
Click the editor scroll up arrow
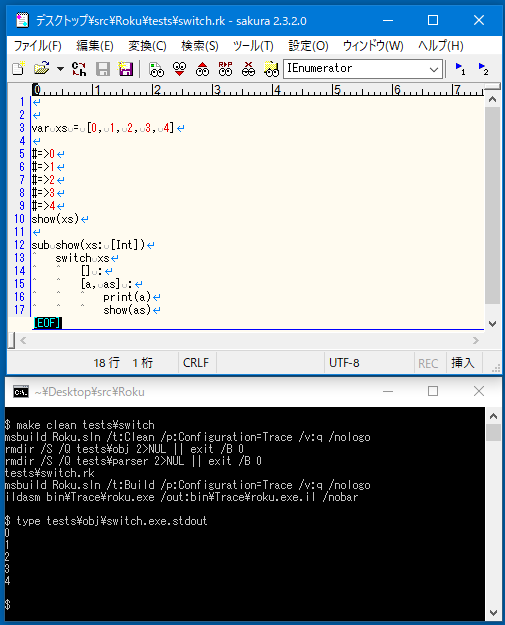492,99
